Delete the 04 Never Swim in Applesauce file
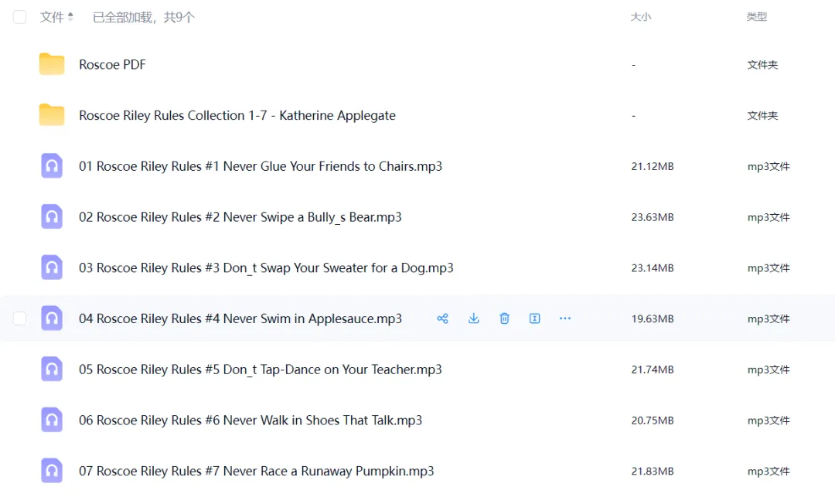Viewport: 835px width, 504px height. tap(504, 318)
